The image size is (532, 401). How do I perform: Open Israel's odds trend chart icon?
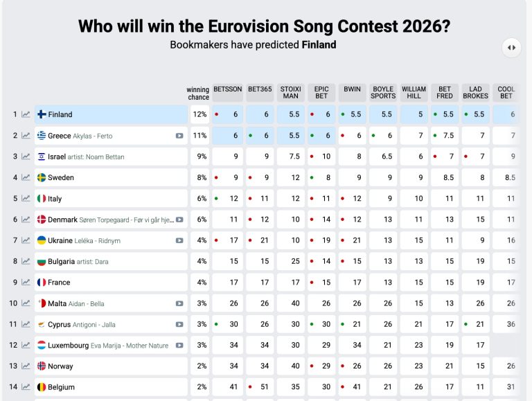coord(26,157)
